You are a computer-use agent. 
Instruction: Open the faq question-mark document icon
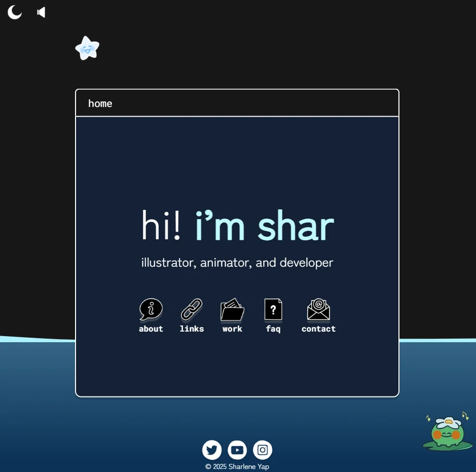pos(273,309)
